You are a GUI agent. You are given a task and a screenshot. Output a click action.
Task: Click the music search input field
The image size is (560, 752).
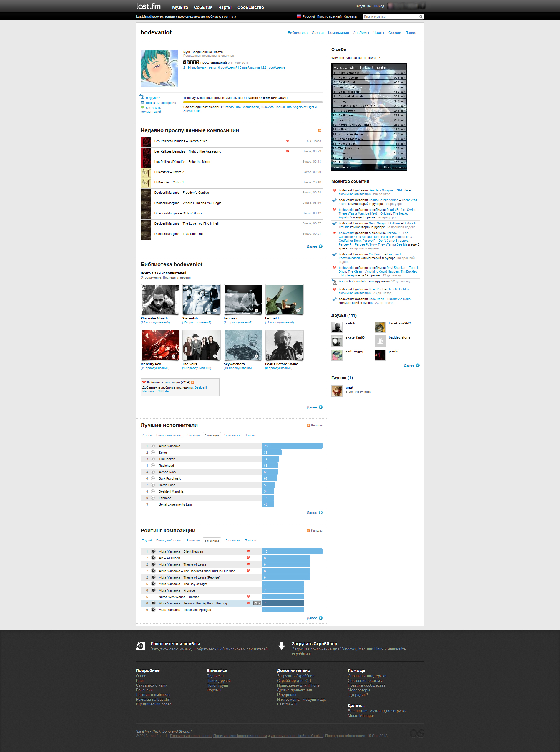point(390,16)
